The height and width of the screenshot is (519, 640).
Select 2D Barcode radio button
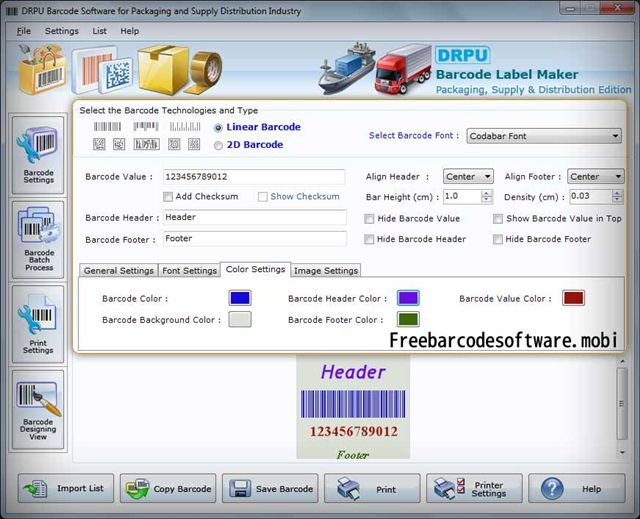coord(218,145)
